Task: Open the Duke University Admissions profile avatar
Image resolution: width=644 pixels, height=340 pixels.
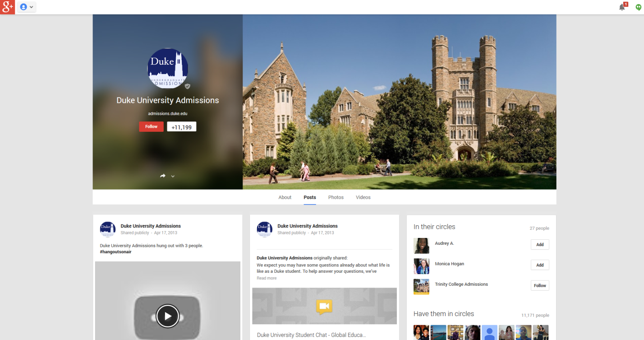Action: (167, 69)
